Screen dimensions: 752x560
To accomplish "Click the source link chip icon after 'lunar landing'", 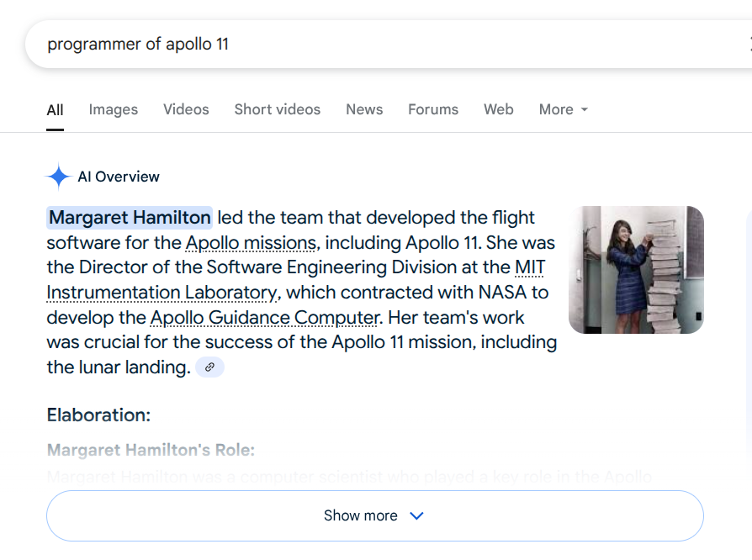I will click(x=209, y=367).
